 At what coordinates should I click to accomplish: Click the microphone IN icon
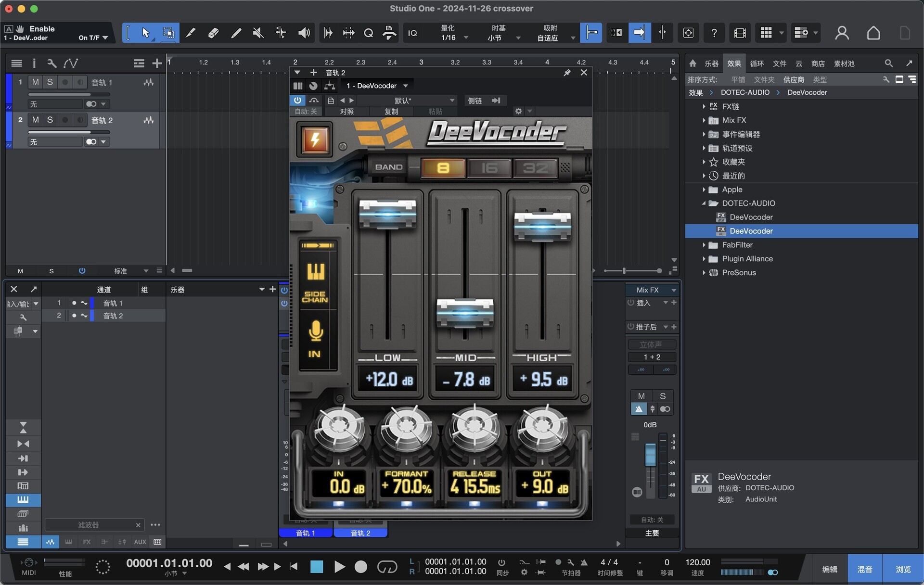[x=316, y=331]
